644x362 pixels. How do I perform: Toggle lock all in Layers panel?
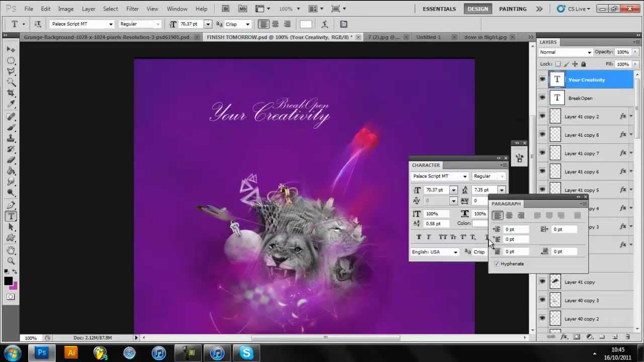tap(583, 64)
